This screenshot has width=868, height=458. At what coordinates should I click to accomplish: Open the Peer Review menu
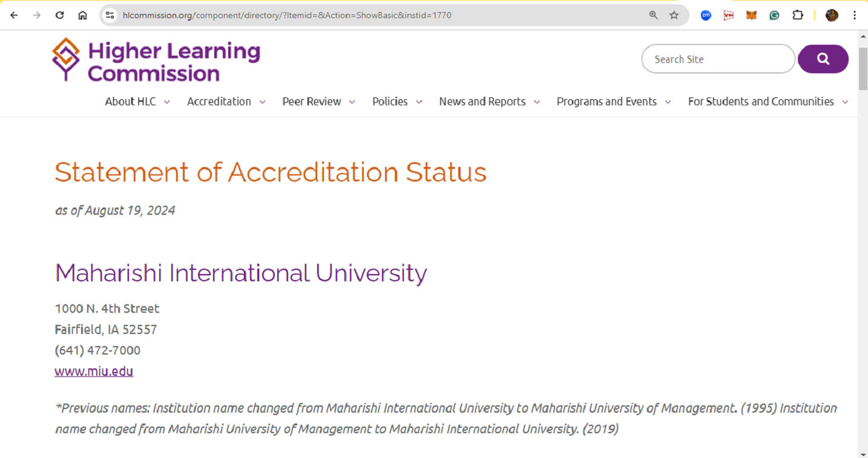312,102
